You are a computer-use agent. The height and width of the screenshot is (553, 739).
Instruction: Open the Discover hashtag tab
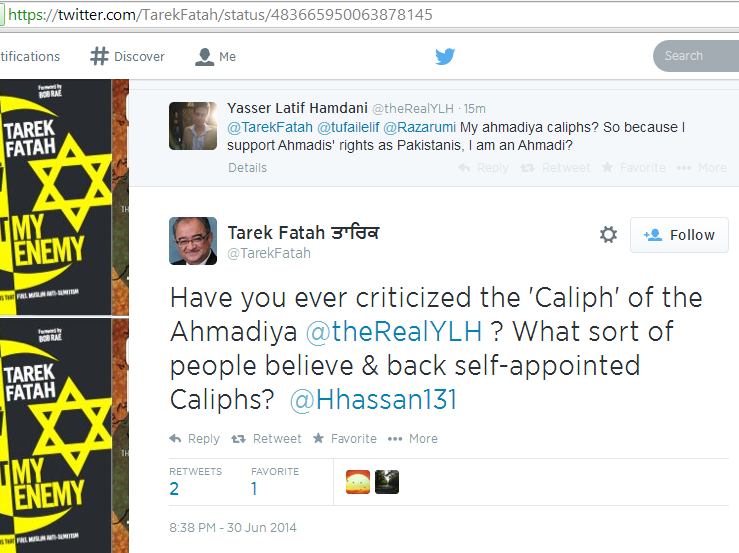127,56
